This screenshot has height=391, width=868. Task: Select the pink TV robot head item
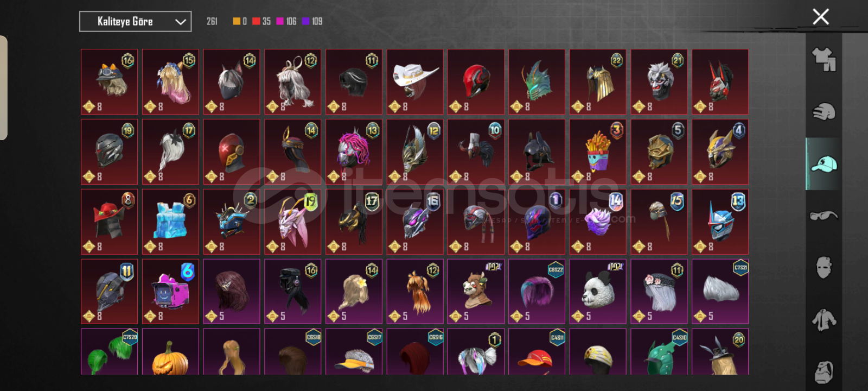[170, 291]
